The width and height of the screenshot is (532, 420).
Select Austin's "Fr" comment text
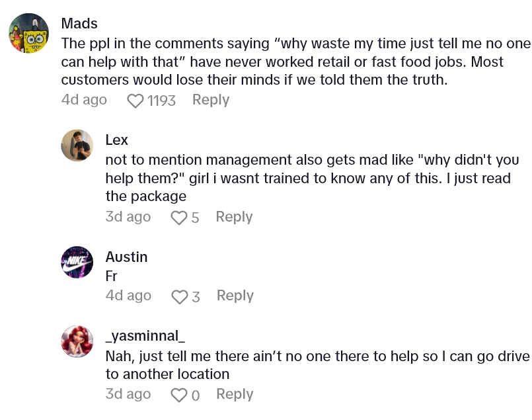pos(111,276)
